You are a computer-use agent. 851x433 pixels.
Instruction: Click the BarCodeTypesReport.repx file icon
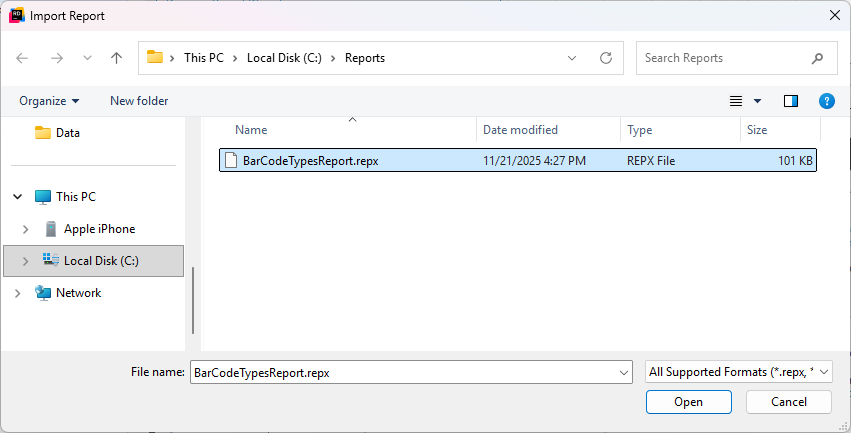231,161
